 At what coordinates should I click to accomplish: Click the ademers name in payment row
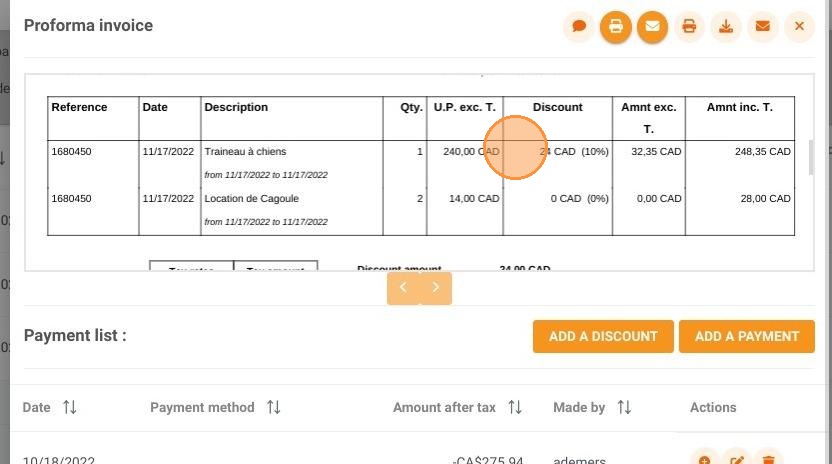[x=579, y=460]
